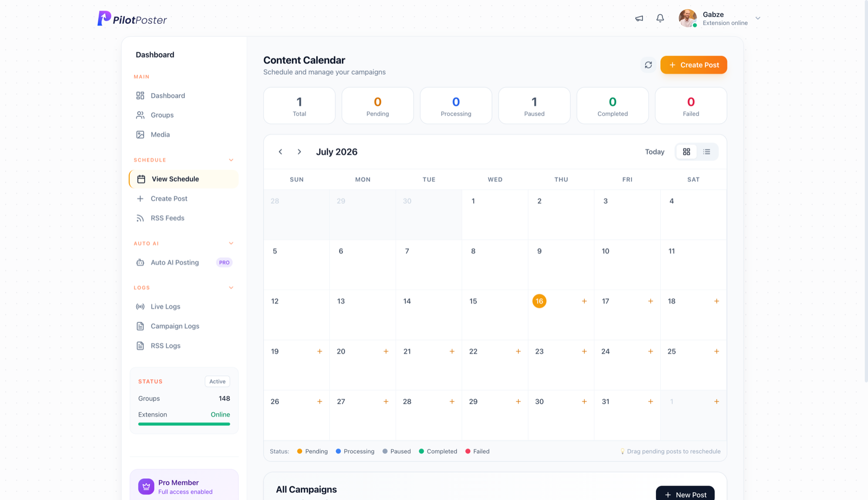Click the extension status progress bar

click(x=184, y=424)
